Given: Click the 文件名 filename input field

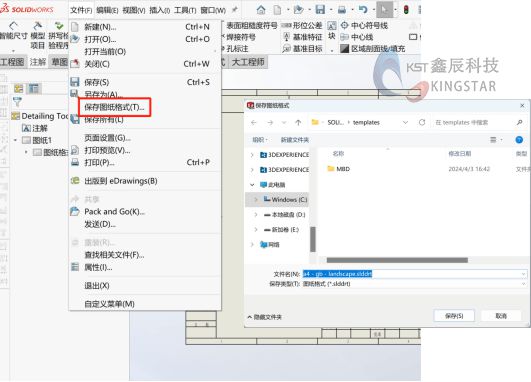Looking at the screenshot, I should click(414, 274).
